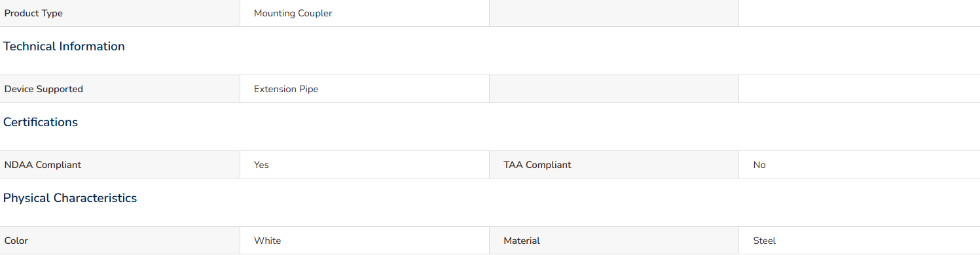
Task: Click the Technical Information heading
Action: (64, 46)
